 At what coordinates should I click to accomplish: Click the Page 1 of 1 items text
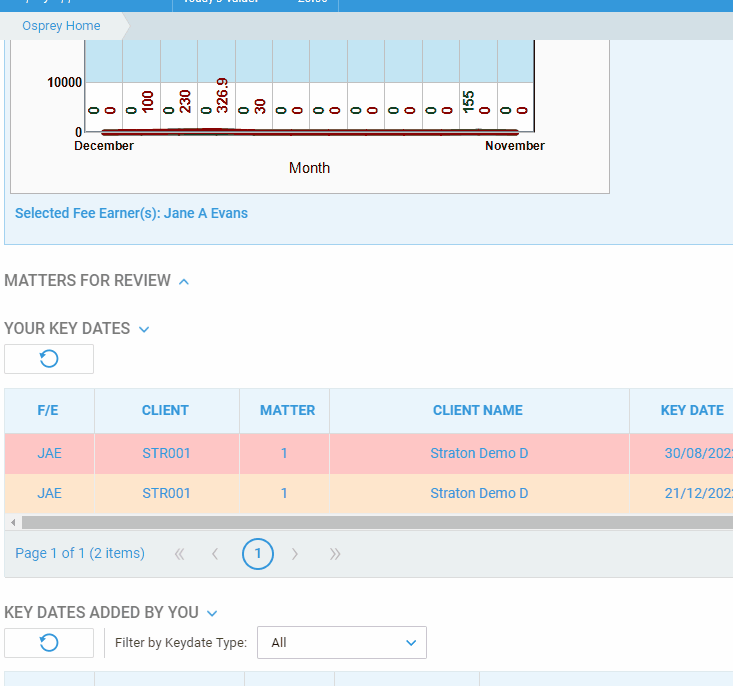(x=80, y=553)
